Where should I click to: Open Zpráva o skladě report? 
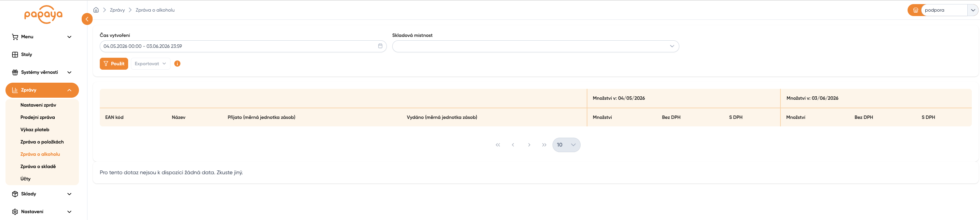point(38,166)
